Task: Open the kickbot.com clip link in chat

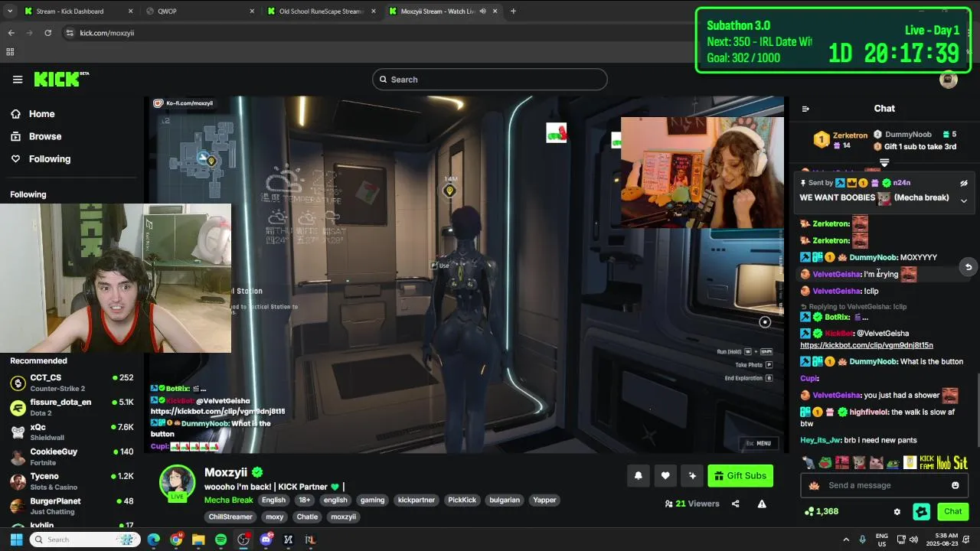Action: [867, 345]
